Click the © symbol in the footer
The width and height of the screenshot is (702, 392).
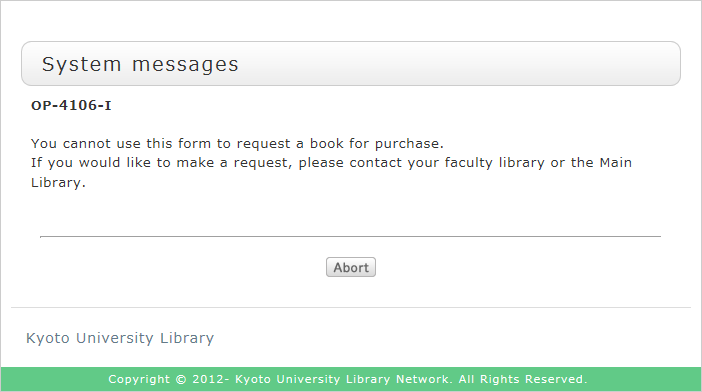(181, 379)
